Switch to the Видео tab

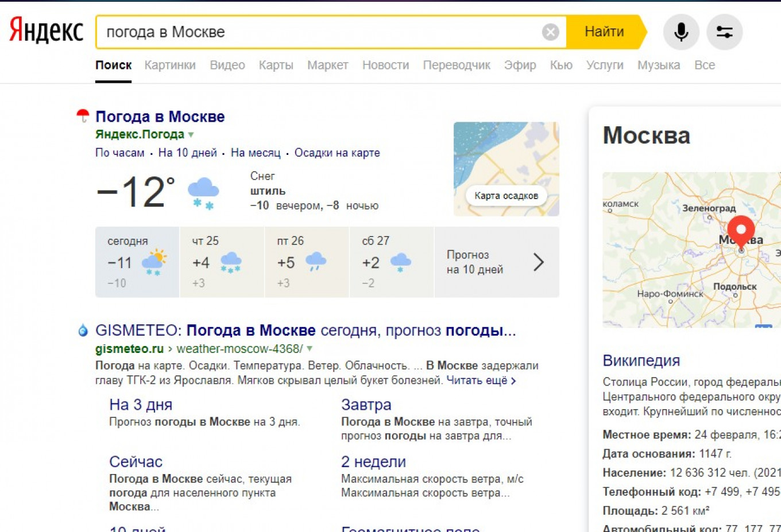pos(227,65)
